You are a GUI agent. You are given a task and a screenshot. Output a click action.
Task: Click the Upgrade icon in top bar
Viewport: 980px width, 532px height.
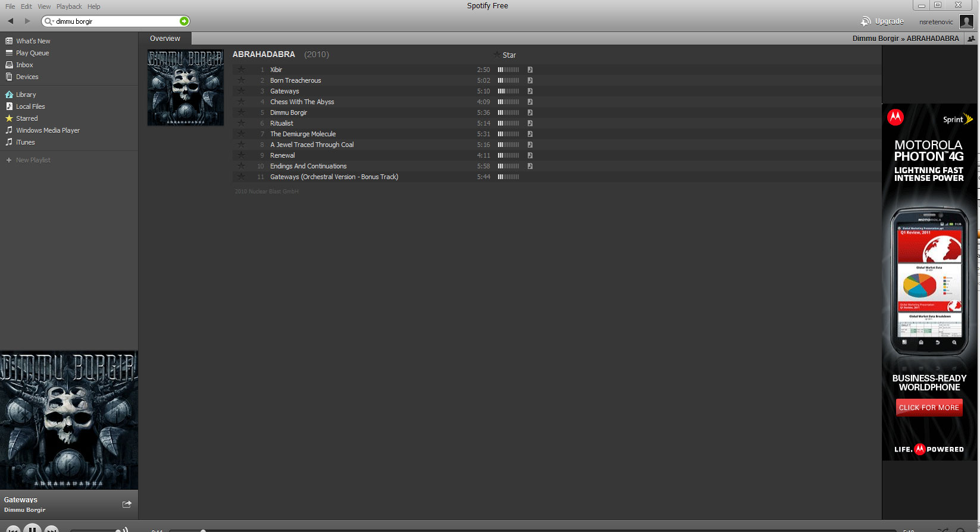click(x=866, y=21)
